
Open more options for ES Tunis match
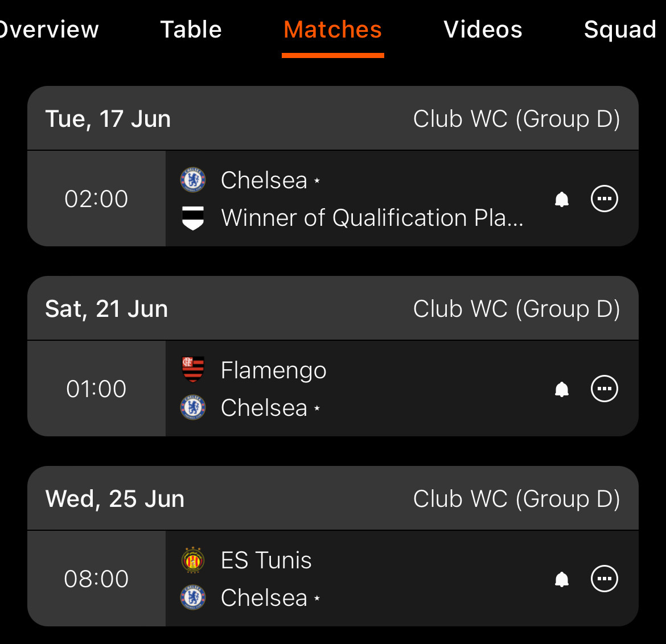pos(604,578)
